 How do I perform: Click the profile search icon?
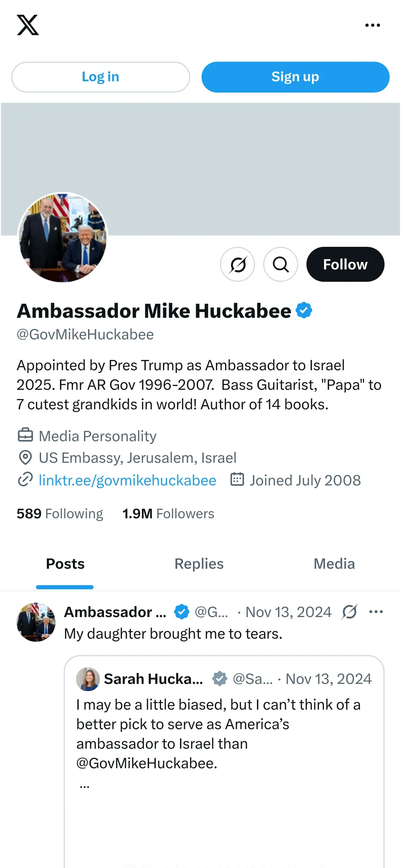[281, 264]
